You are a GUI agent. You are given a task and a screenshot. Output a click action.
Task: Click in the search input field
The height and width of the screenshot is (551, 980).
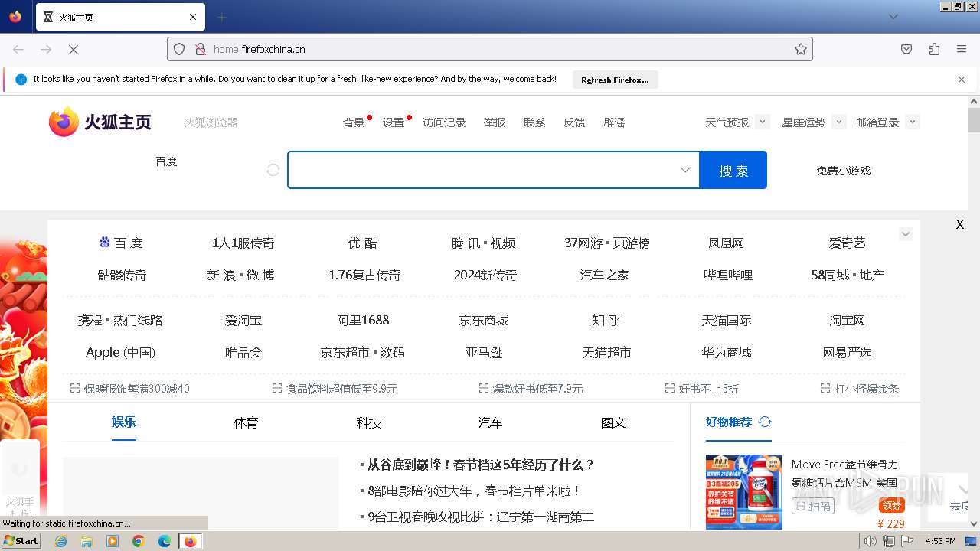point(484,170)
